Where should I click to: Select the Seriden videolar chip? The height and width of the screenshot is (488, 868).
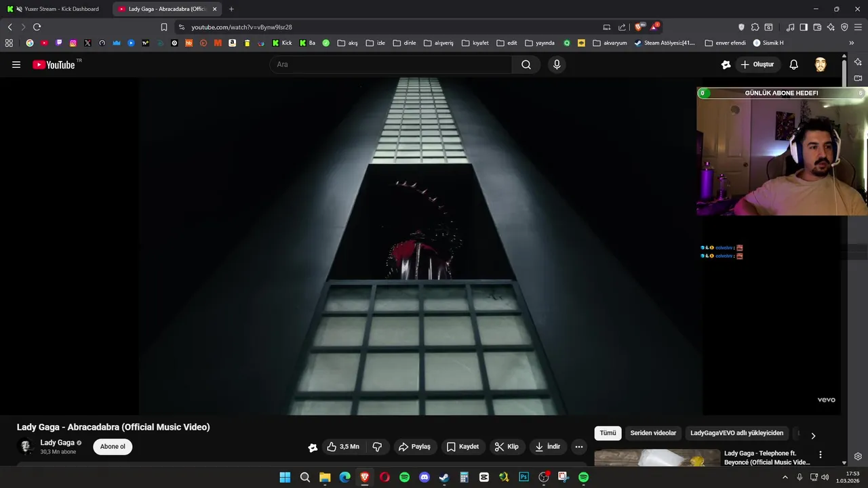[x=653, y=433]
